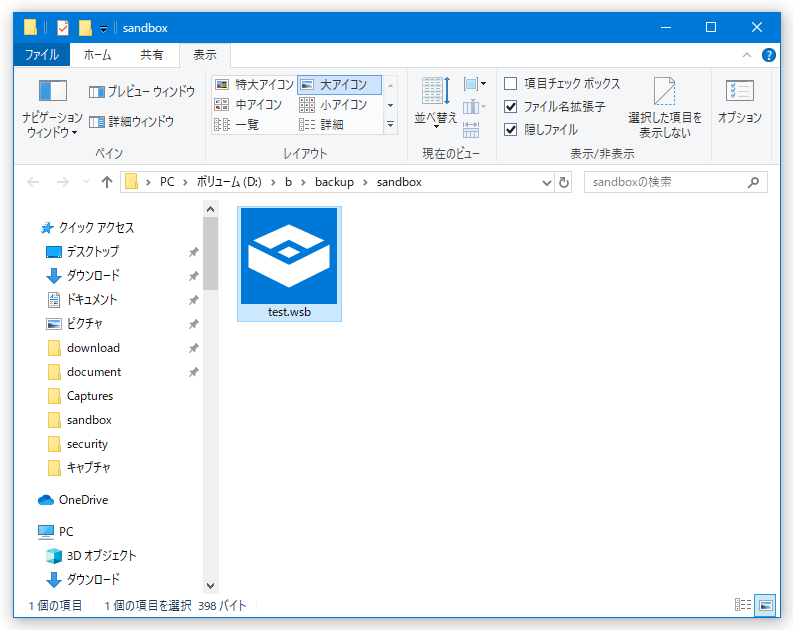Open pinned Downloads (ダウンロード) in Quick access
793x630 pixels.
click(x=83, y=276)
